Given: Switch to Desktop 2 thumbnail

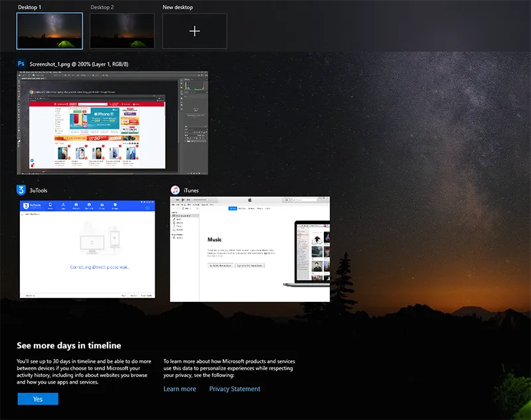Looking at the screenshot, I should tap(122, 31).
